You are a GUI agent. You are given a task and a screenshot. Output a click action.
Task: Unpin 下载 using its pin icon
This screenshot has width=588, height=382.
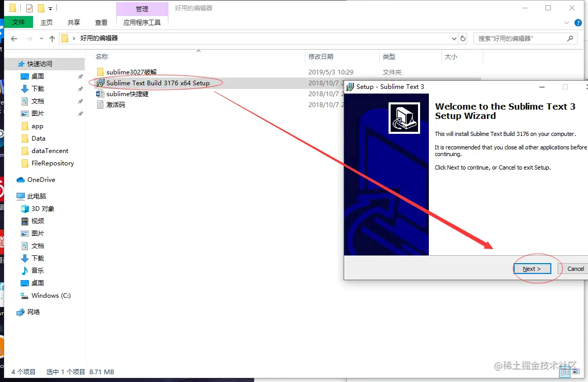pyautogui.click(x=80, y=89)
